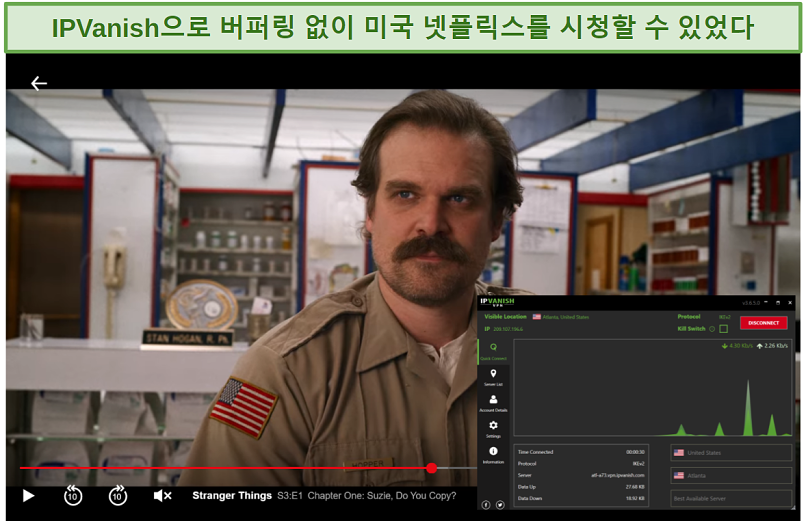Open the United States country dropdown
The width and height of the screenshot is (806, 521).
pyautogui.click(x=731, y=453)
